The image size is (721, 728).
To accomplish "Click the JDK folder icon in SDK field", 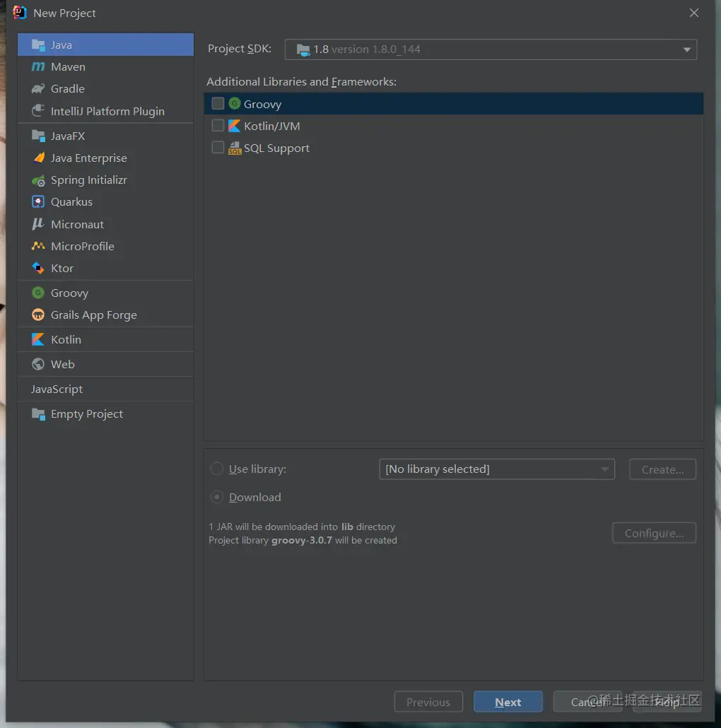I will click(x=303, y=49).
